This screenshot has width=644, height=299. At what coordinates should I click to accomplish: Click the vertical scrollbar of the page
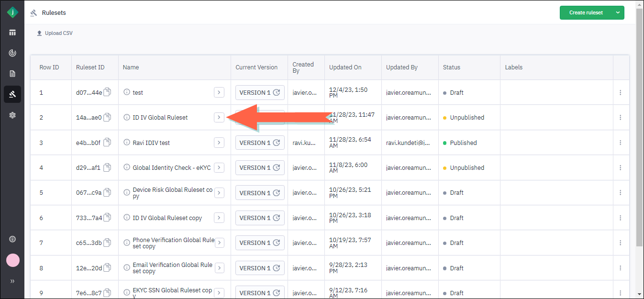(639, 144)
